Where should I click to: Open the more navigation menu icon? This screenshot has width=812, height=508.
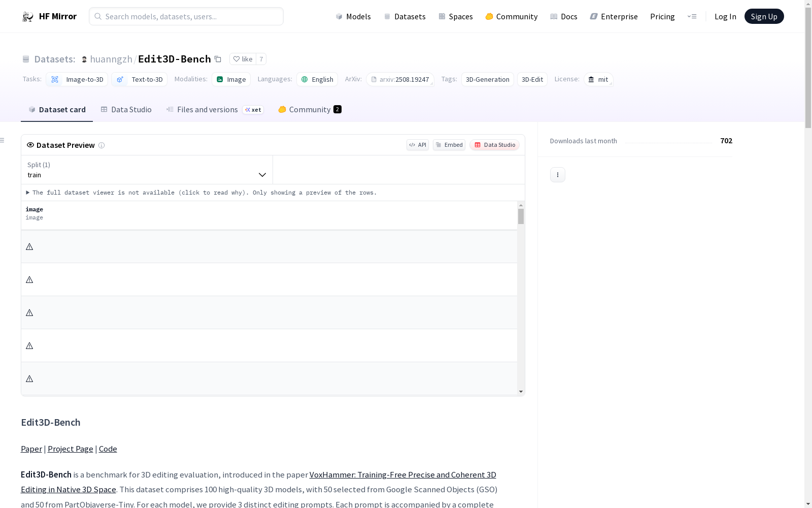692,16
